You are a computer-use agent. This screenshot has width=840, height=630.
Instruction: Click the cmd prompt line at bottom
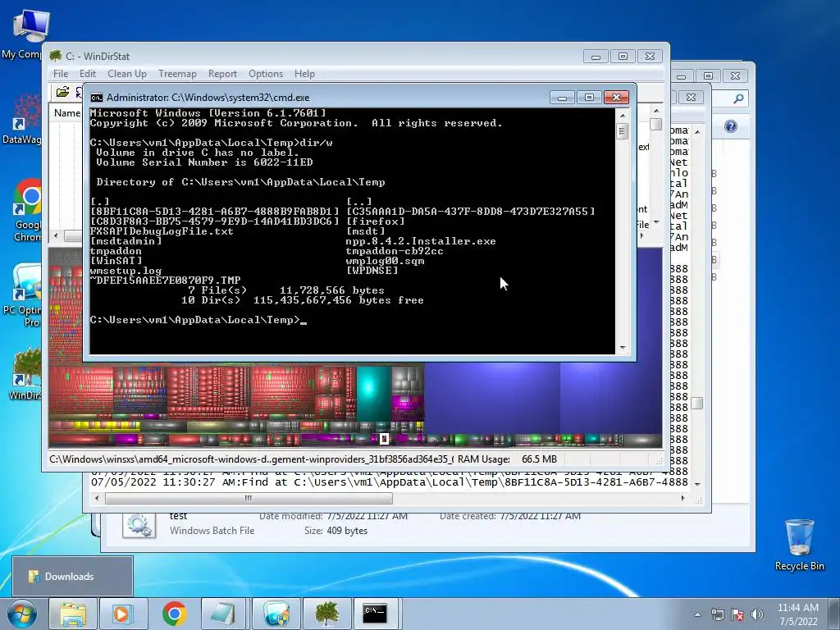[199, 320]
